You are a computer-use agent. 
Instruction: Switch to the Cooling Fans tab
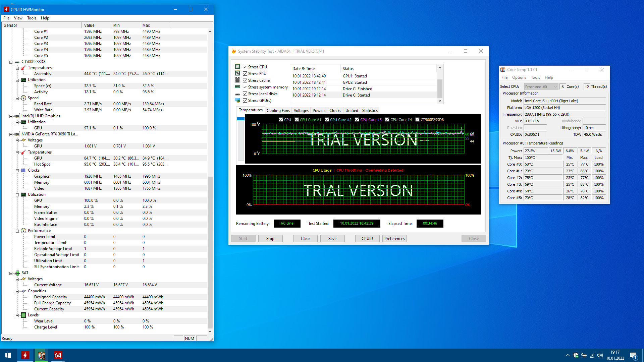tap(278, 110)
